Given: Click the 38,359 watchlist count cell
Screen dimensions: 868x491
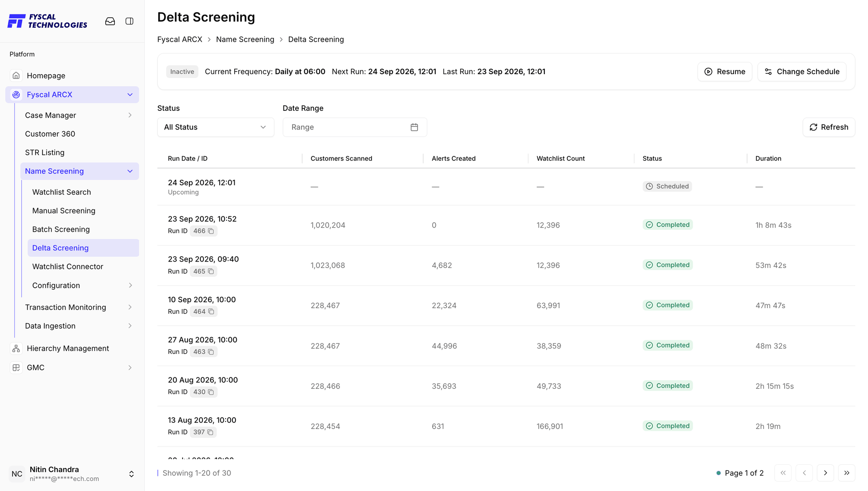Looking at the screenshot, I should (x=549, y=346).
